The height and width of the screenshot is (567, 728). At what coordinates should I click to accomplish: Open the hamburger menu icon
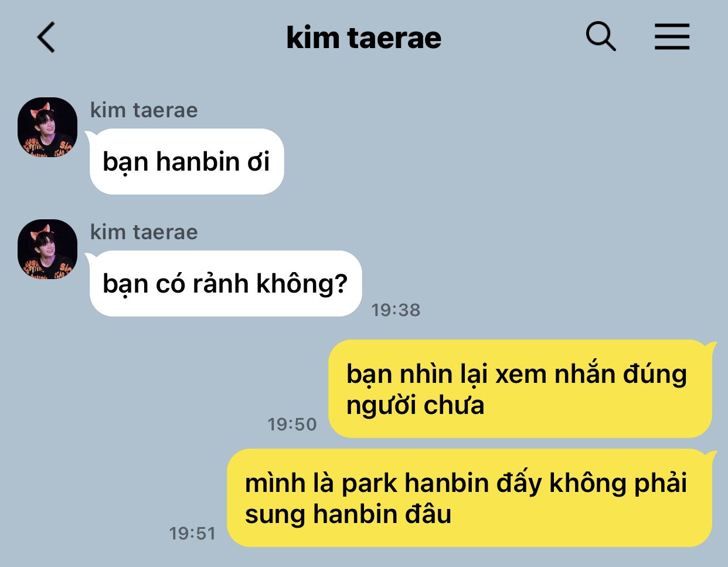(x=672, y=37)
